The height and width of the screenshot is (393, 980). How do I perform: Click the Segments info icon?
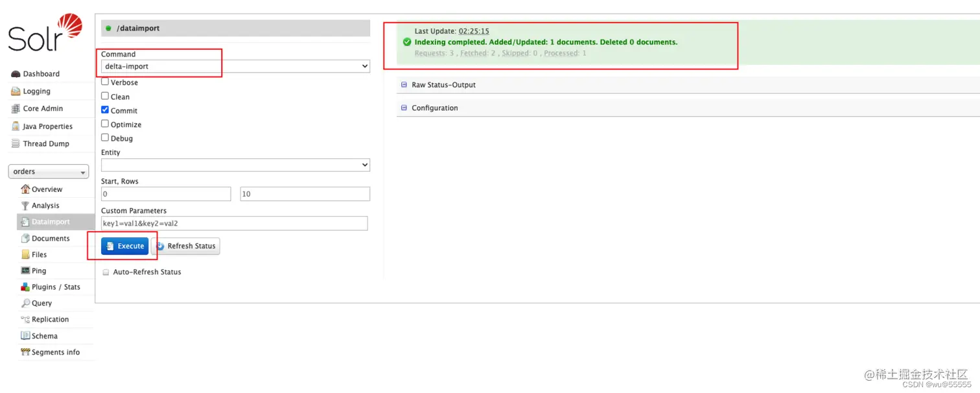[x=25, y=352]
